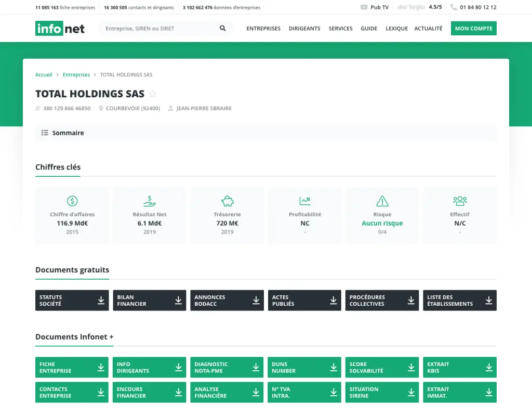Click the phone handset icon
Screen dimensions: 532x416
tap(453, 7)
